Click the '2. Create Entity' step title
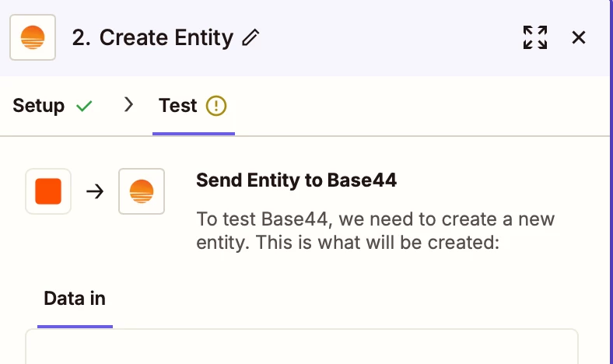 [152, 37]
